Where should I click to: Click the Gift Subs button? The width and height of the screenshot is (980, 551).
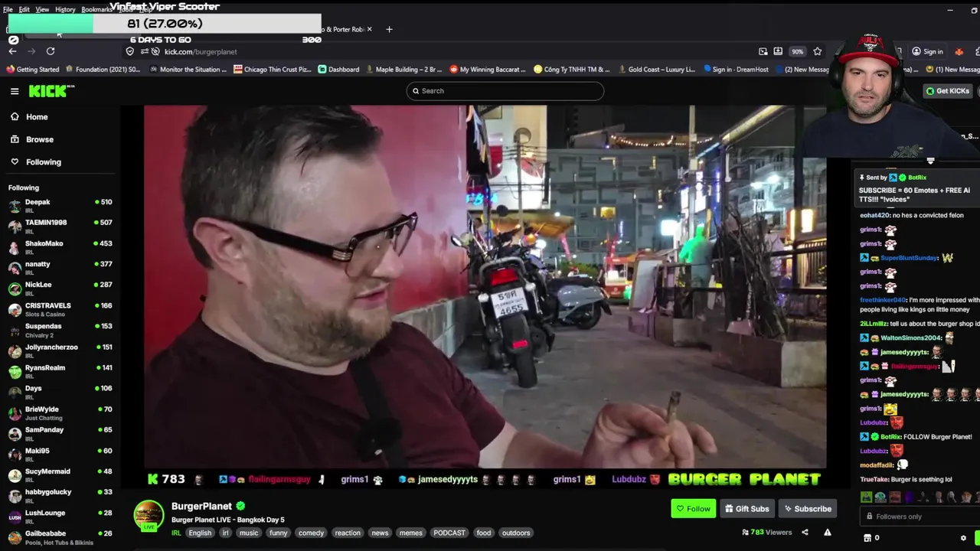click(x=746, y=509)
